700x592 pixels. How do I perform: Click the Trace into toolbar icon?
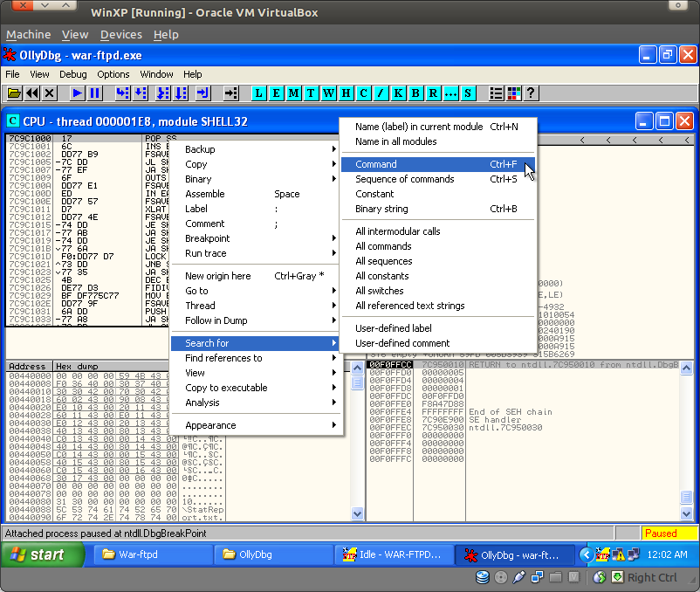(163, 93)
